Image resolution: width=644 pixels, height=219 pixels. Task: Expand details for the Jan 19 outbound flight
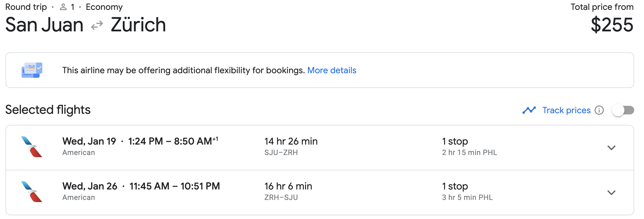(611, 148)
